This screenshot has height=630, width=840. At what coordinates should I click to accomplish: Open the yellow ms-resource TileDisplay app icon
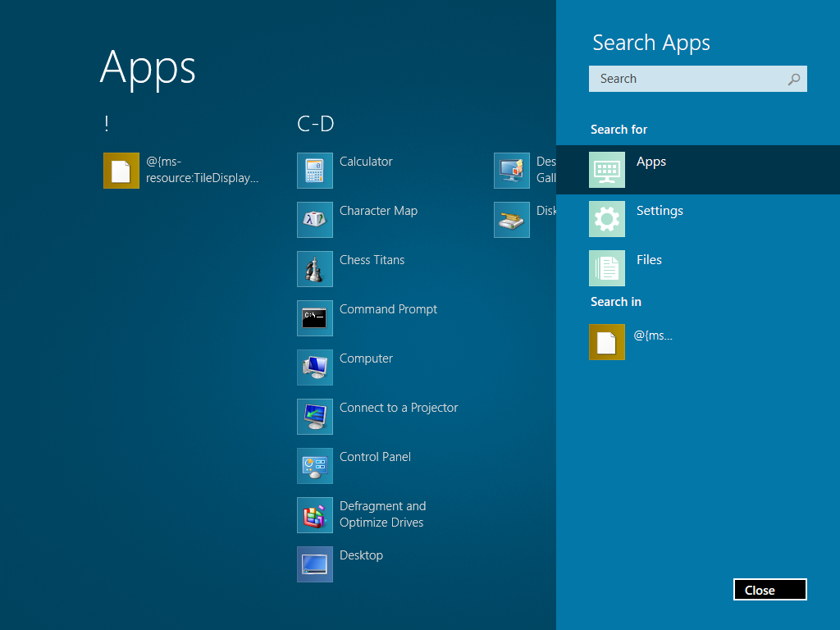coord(121,171)
